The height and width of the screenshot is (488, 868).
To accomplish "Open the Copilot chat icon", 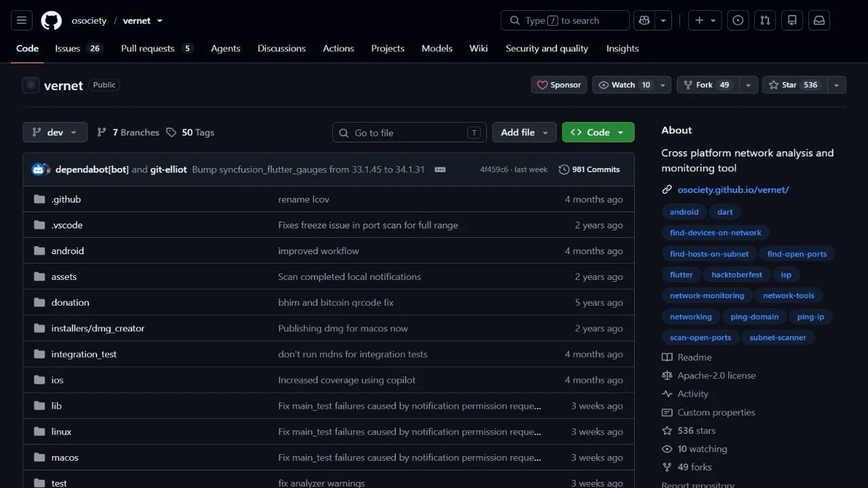I will point(644,20).
